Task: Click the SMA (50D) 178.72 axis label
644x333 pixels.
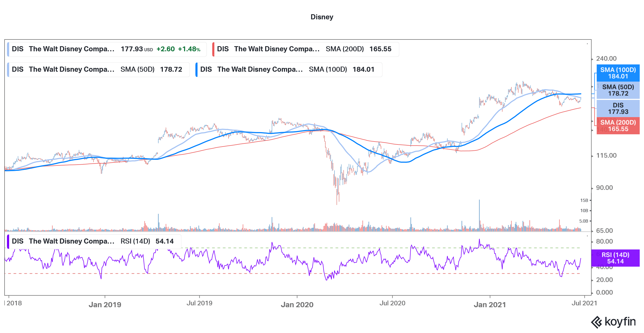Action: point(618,90)
